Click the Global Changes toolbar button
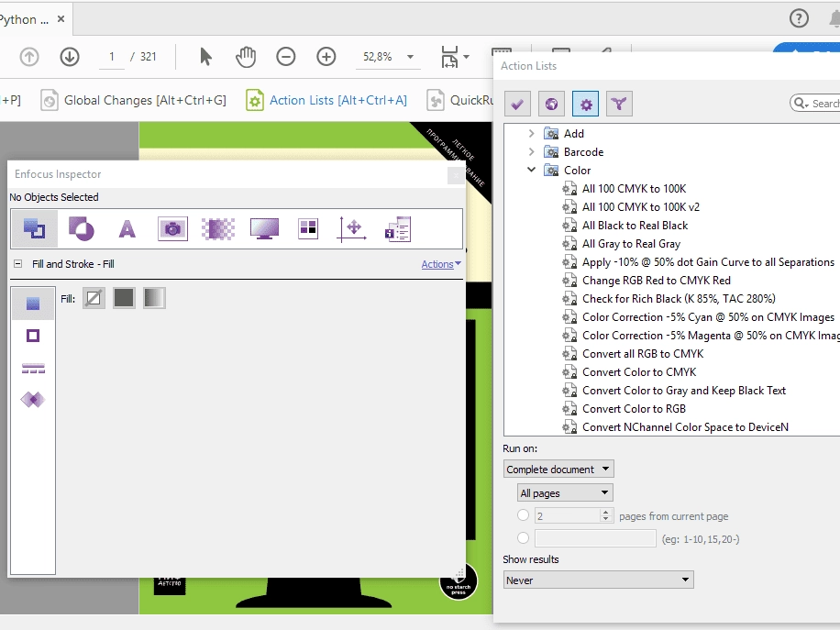Image resolution: width=840 pixels, height=630 pixels. coord(134,100)
